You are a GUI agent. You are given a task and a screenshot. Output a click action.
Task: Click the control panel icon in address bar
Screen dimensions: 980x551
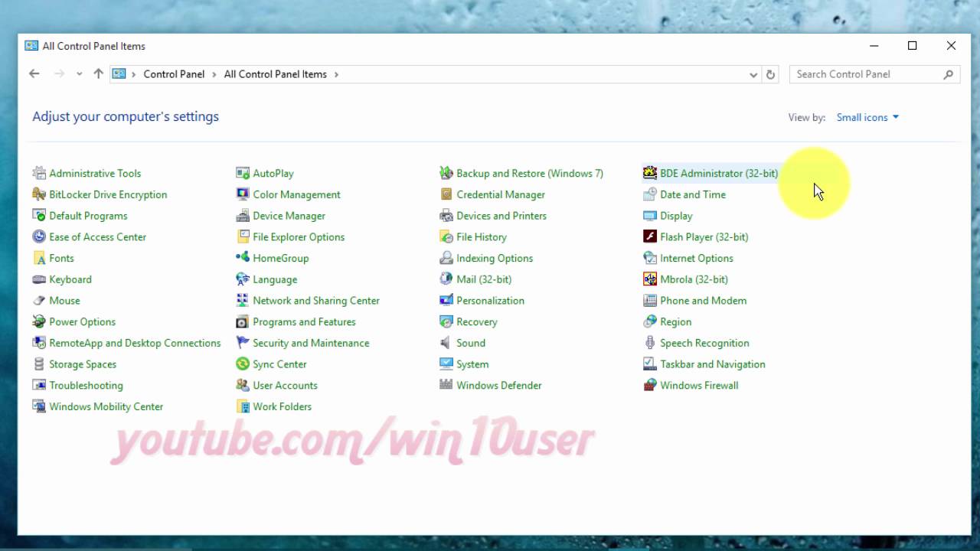119,74
